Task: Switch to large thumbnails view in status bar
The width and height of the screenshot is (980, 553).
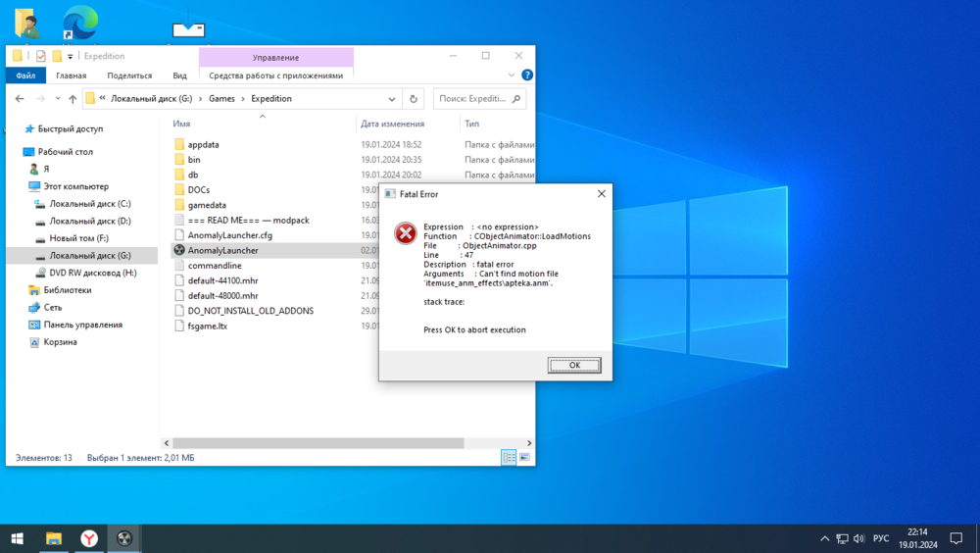Action: 523,458
